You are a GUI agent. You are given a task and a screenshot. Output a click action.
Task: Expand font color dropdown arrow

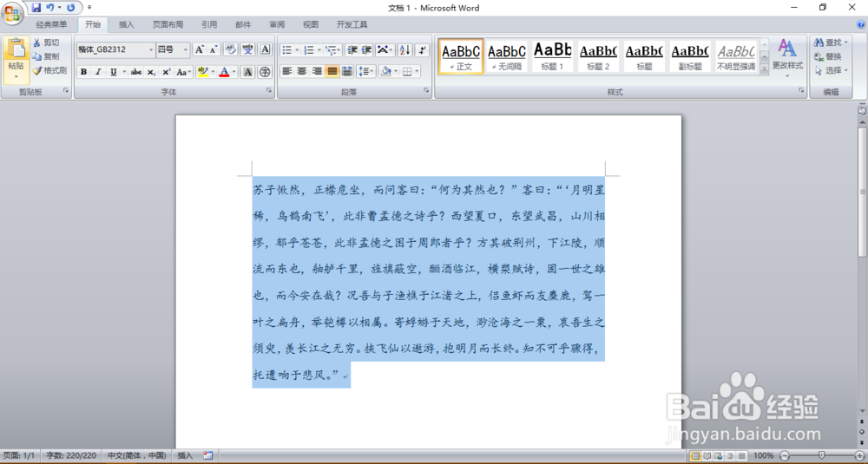click(x=233, y=72)
